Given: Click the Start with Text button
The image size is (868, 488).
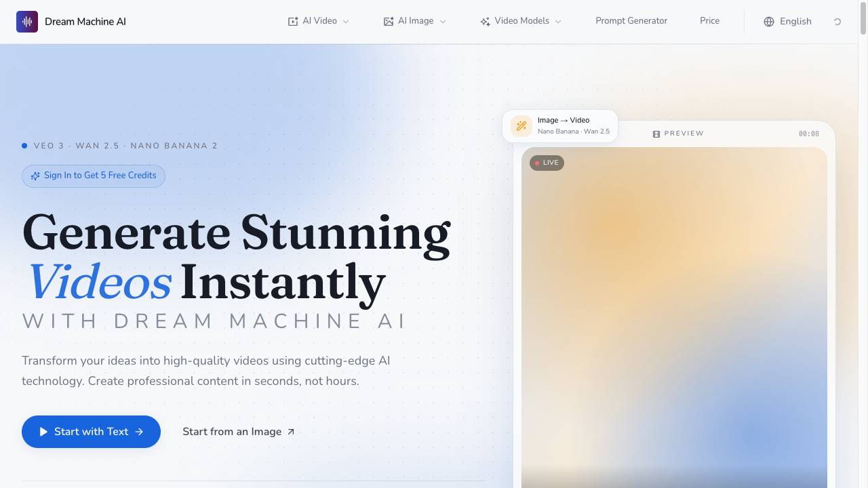Looking at the screenshot, I should 91,432.
